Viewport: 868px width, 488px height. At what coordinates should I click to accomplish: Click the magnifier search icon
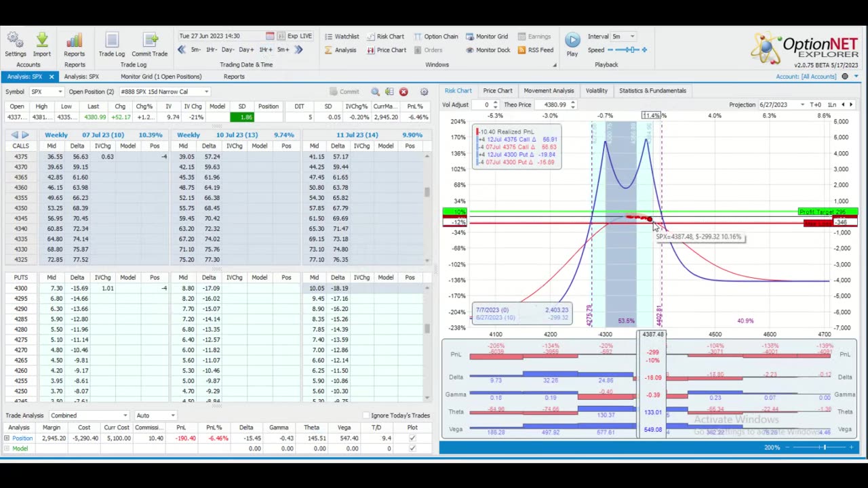[x=375, y=91]
